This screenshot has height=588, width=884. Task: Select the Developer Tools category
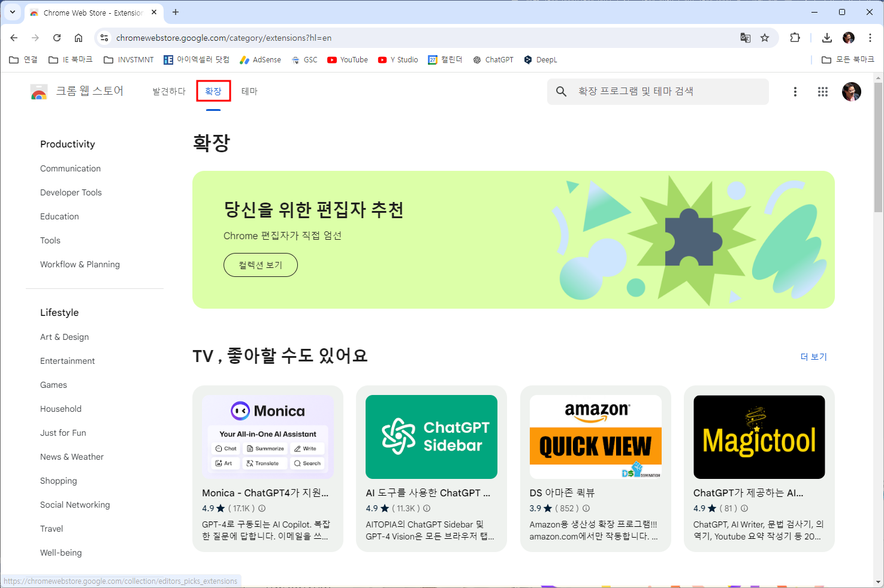click(71, 192)
